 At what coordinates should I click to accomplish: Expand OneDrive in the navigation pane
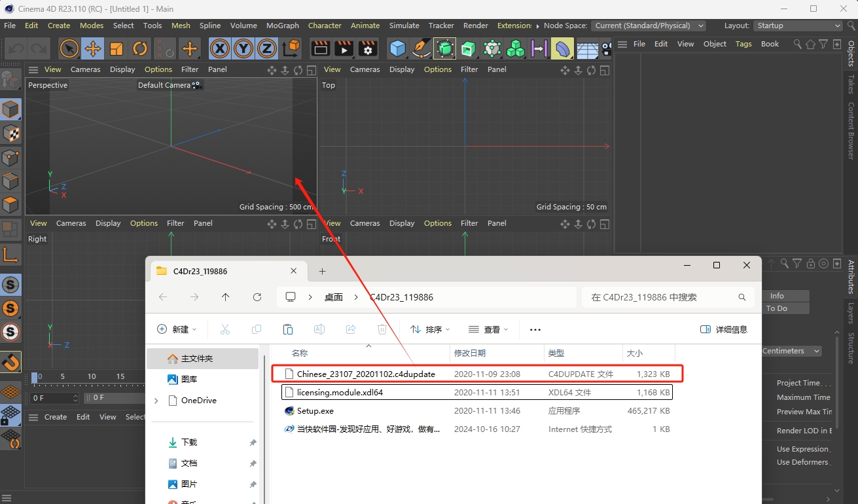tap(156, 401)
